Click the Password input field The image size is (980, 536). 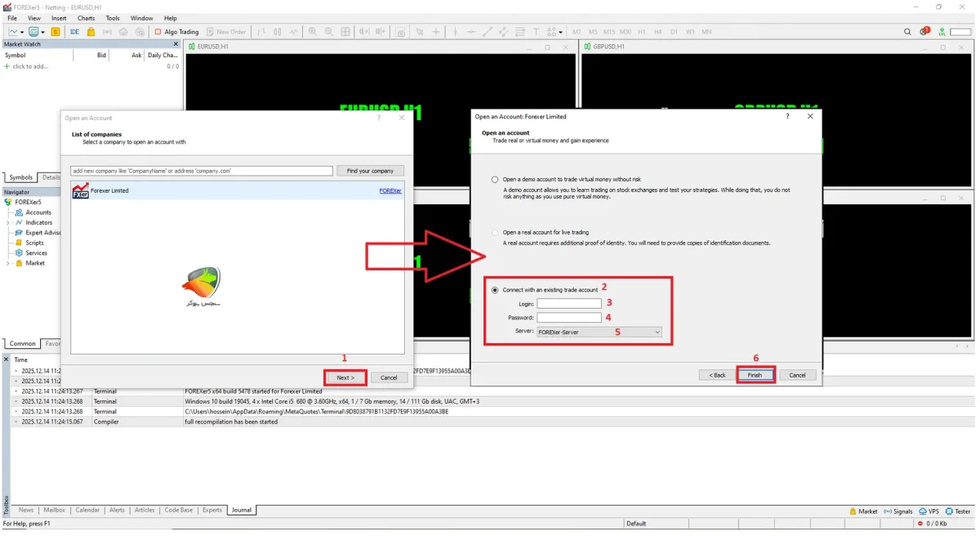pyautogui.click(x=569, y=317)
